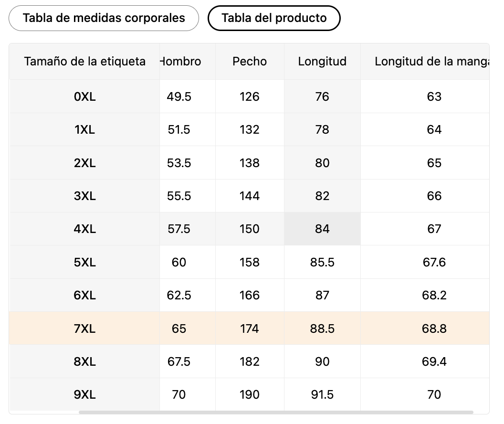The image size is (504, 424).
Task: Click the Pecho value 174 in 7XL row
Action: 250,329
